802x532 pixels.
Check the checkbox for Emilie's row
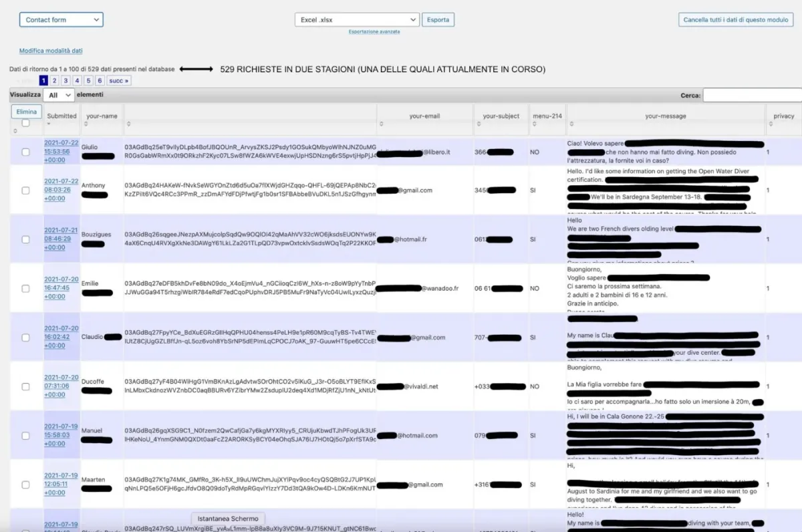[25, 289]
